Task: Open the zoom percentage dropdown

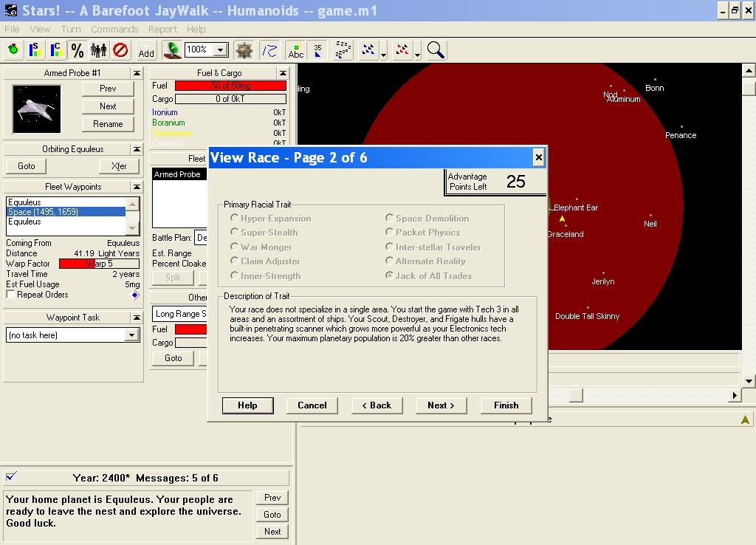Action: pos(220,50)
